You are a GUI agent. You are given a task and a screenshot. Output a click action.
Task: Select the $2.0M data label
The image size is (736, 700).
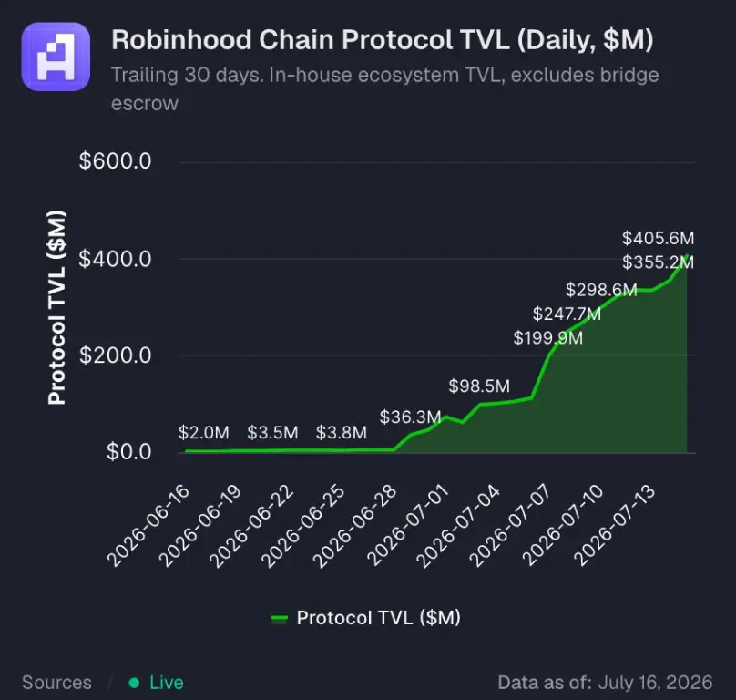coord(204,433)
